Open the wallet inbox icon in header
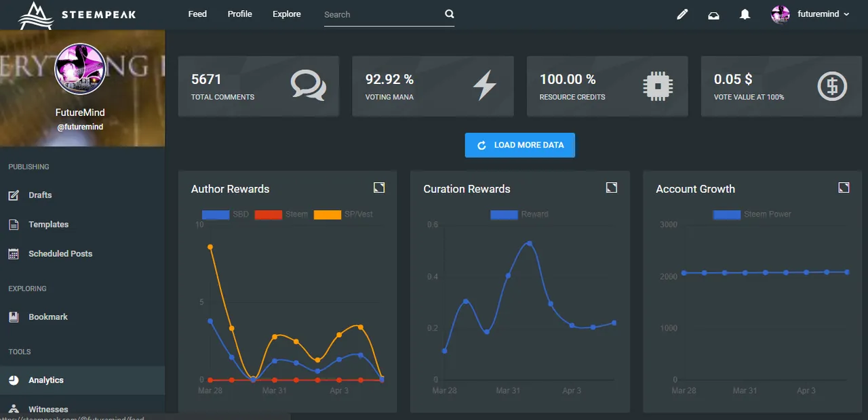868x420 pixels. 713,15
